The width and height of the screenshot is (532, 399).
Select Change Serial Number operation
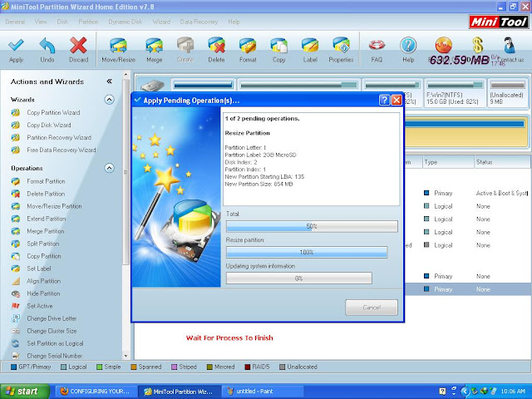click(54, 356)
